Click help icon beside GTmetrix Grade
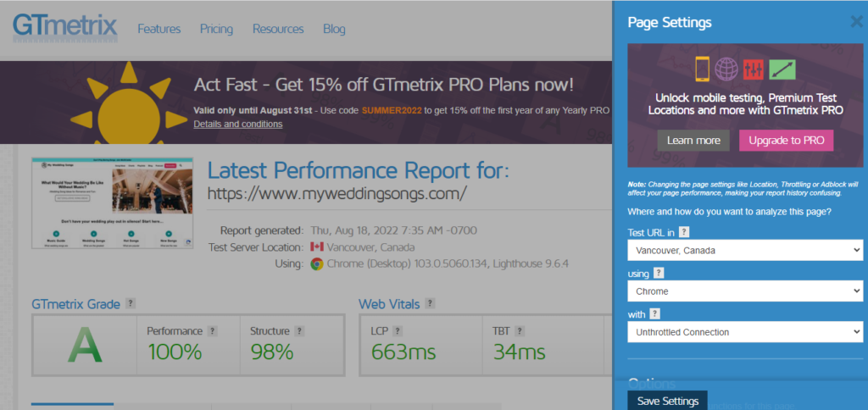 click(x=131, y=303)
